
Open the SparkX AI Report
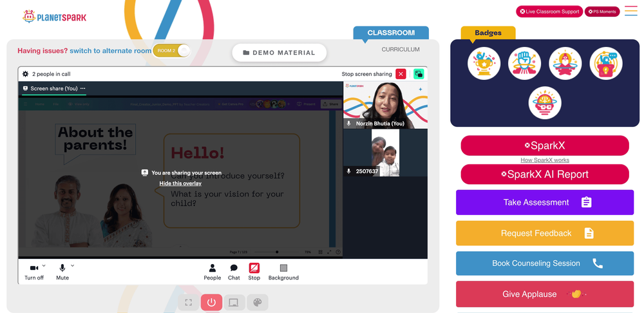click(x=545, y=174)
